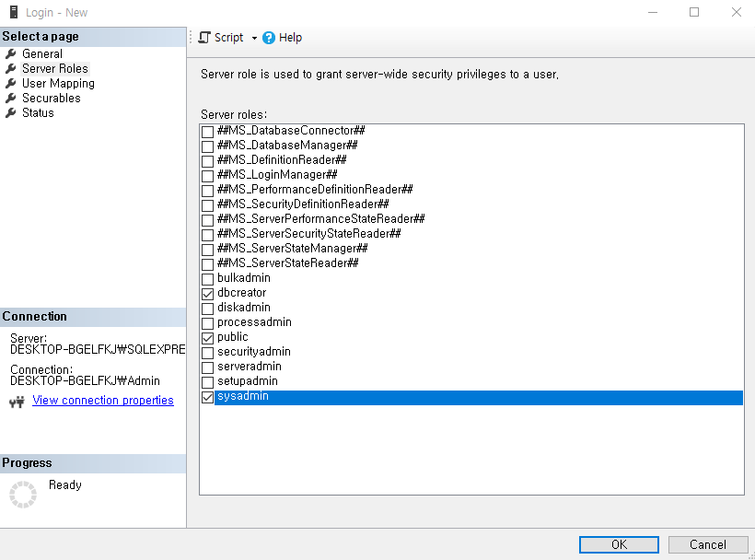Click the bulkadmin role label
Image resolution: width=755 pixels, height=560 pixels.
[244, 278]
